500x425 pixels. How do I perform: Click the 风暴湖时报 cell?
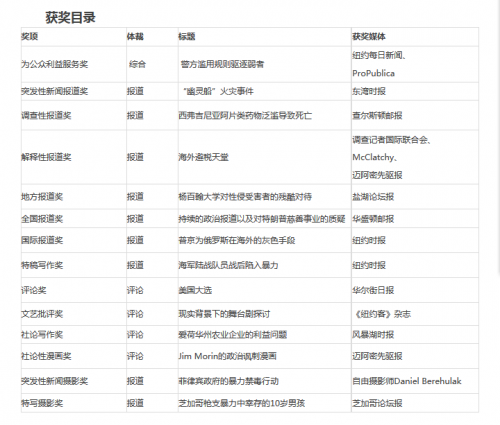point(373,335)
